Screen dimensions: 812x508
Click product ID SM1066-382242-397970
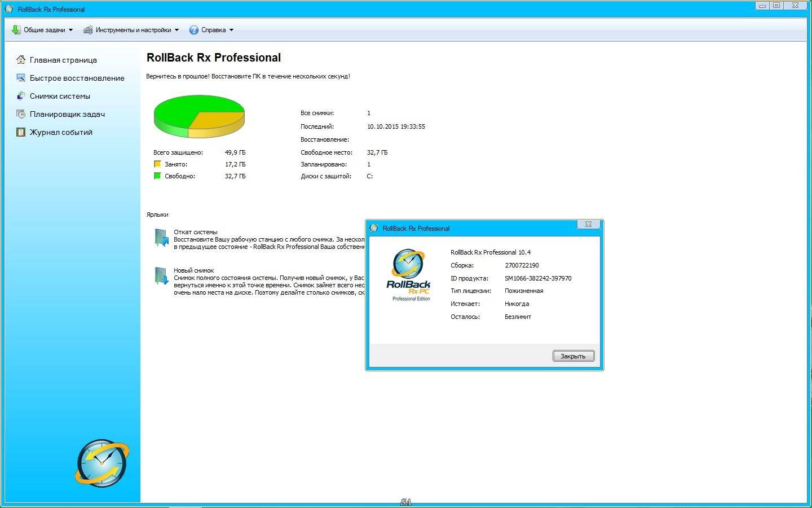[538, 278]
